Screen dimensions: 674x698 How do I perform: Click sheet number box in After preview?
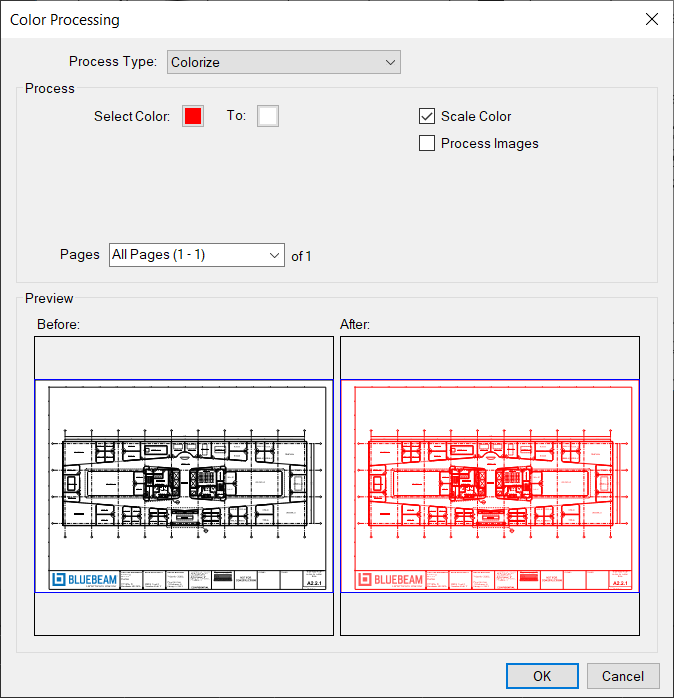[621, 580]
